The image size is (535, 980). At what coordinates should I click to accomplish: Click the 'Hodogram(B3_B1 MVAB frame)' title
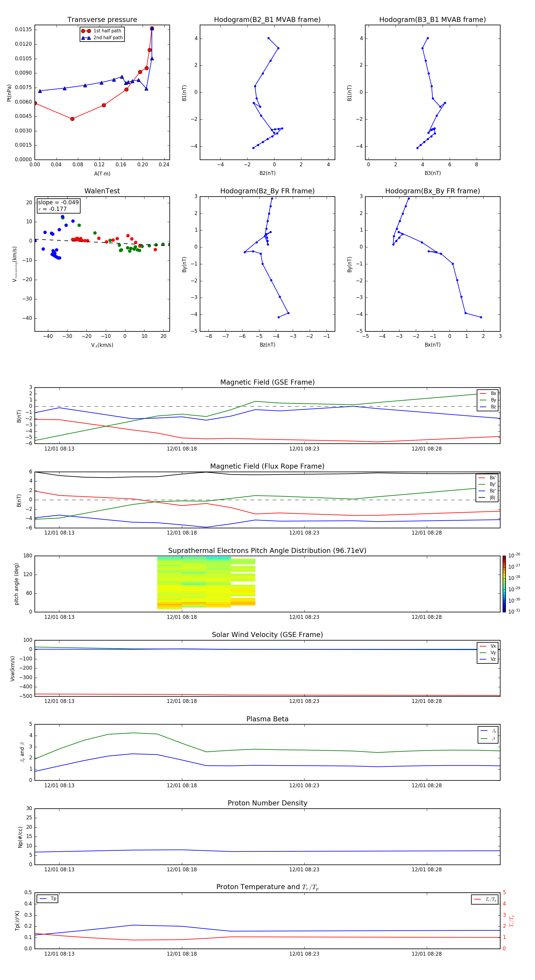(432, 20)
